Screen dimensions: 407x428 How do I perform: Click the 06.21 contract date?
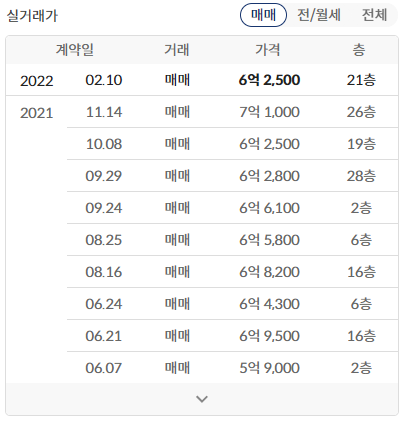(x=104, y=336)
